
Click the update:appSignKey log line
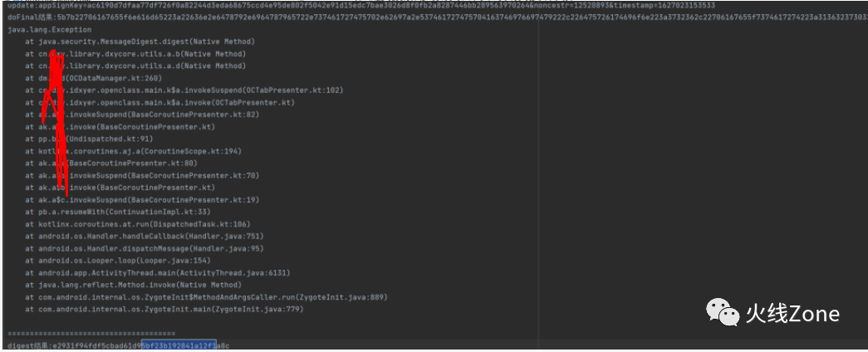pyautogui.click(x=361, y=5)
